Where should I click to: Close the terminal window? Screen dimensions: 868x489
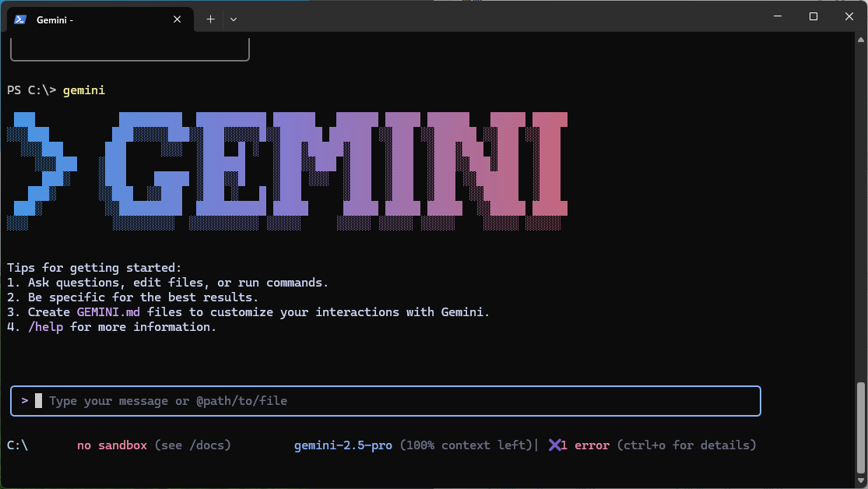point(849,16)
